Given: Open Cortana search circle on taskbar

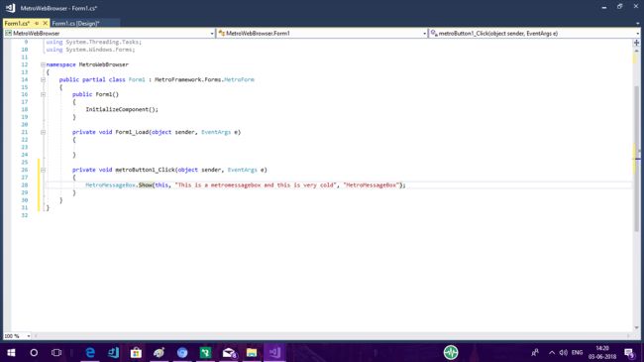Looking at the screenshot, I should [34, 352].
